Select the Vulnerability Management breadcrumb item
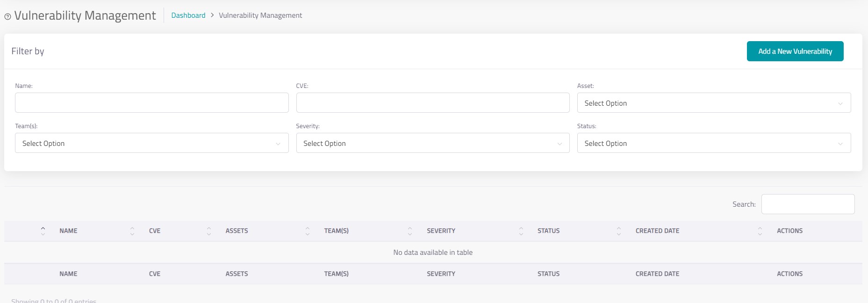 click(x=260, y=15)
